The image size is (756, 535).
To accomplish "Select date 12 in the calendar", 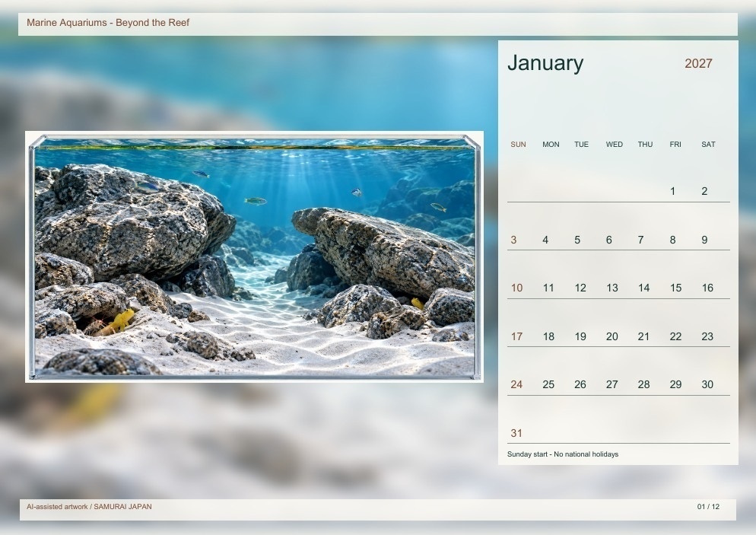I will [580, 288].
